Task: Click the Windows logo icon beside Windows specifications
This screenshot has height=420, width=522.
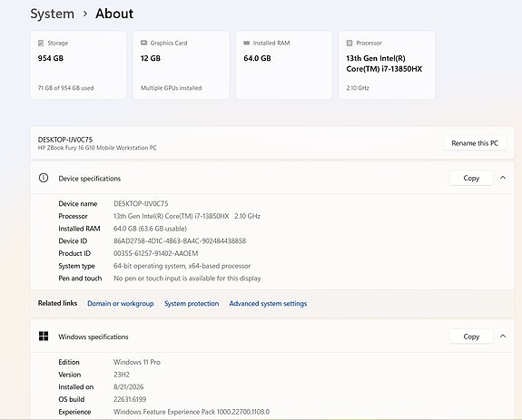Action: coord(44,337)
